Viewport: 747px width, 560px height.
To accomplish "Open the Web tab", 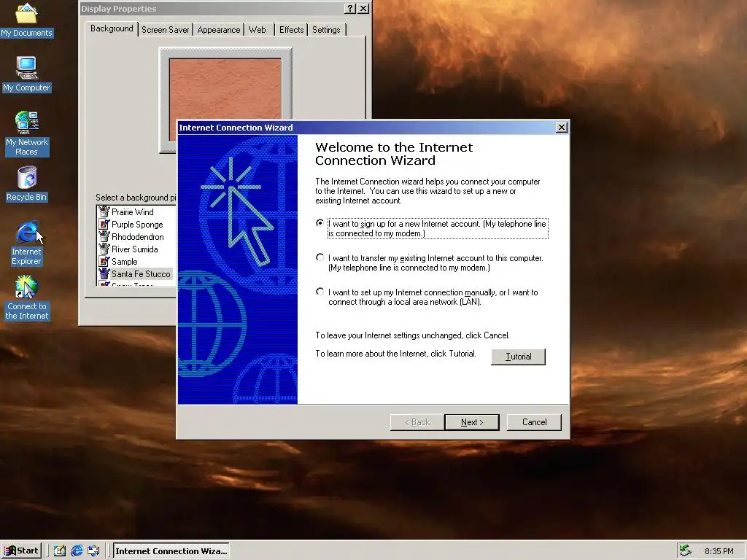I will (258, 29).
